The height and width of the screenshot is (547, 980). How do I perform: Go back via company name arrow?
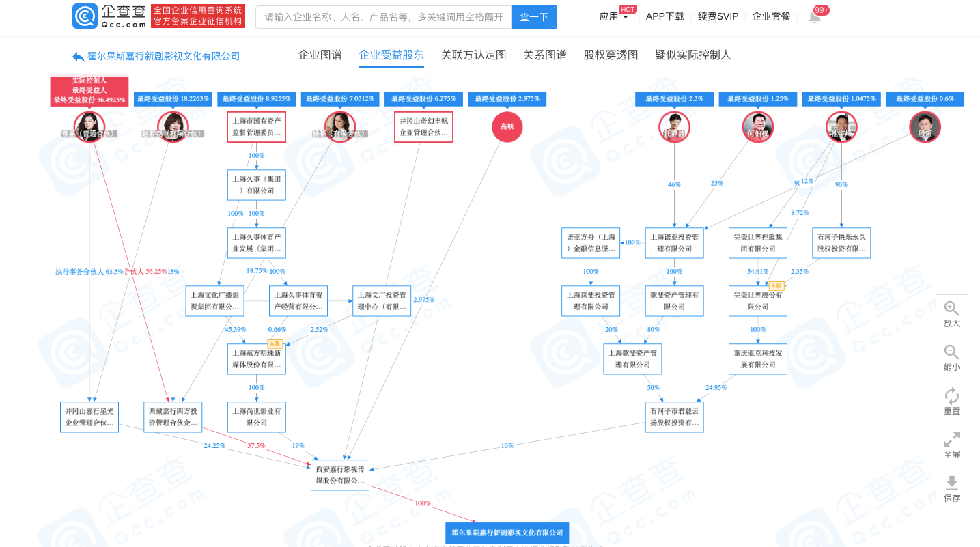(79, 57)
